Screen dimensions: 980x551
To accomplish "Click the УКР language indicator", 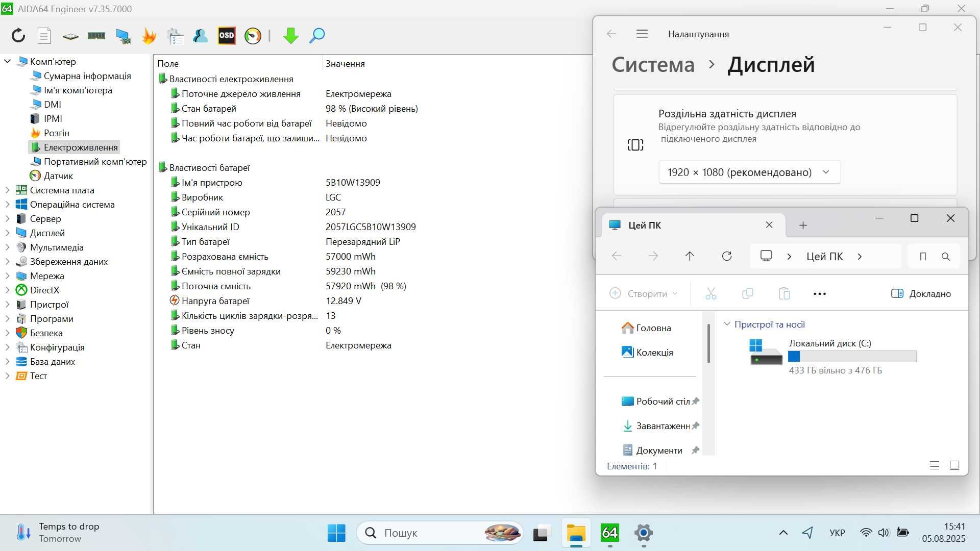I will coord(837,533).
